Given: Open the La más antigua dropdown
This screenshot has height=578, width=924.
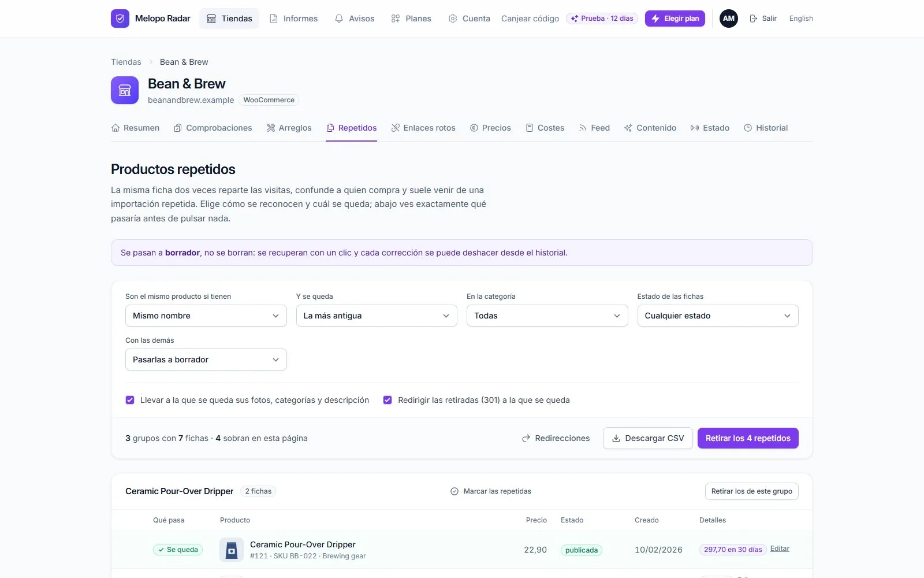Looking at the screenshot, I should pyautogui.click(x=377, y=316).
